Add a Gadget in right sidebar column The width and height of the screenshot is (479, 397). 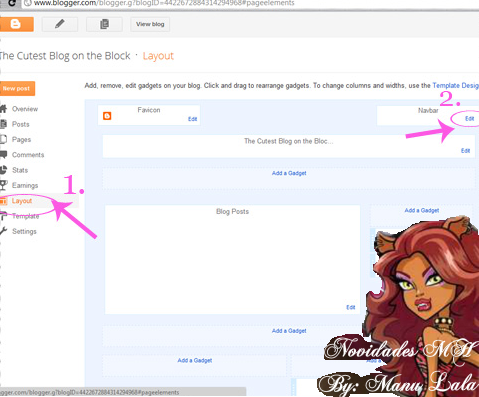click(x=422, y=211)
